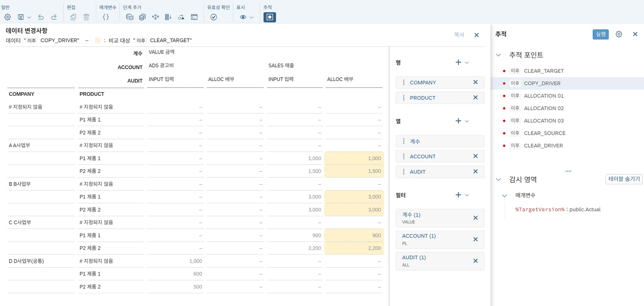Add a copy step using the database-copy icon
The height and width of the screenshot is (306, 644).
click(129, 17)
